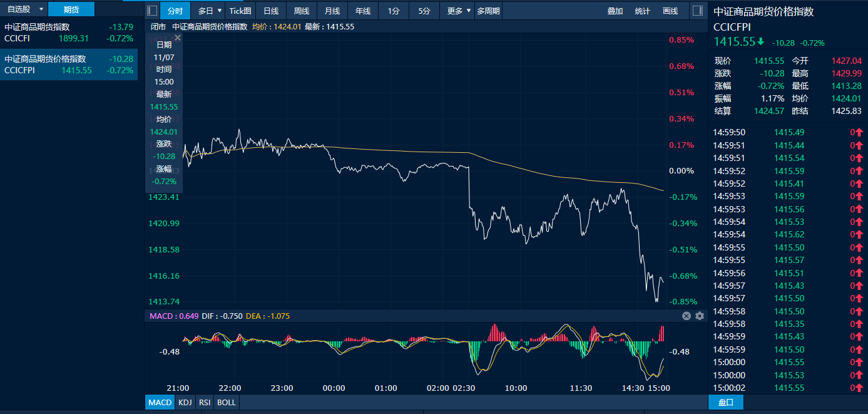Open the 多日 dropdown
Viewport: 868px width, 414px height.
click(x=210, y=11)
